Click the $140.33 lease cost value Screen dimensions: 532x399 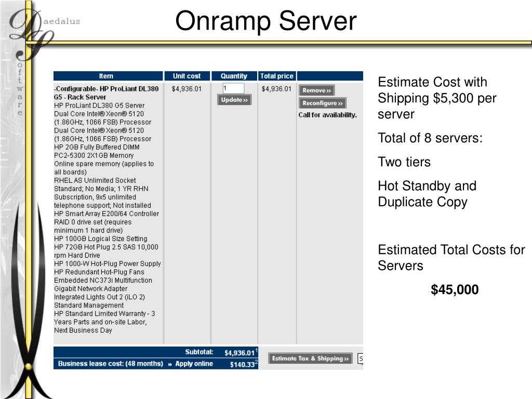coord(242,364)
